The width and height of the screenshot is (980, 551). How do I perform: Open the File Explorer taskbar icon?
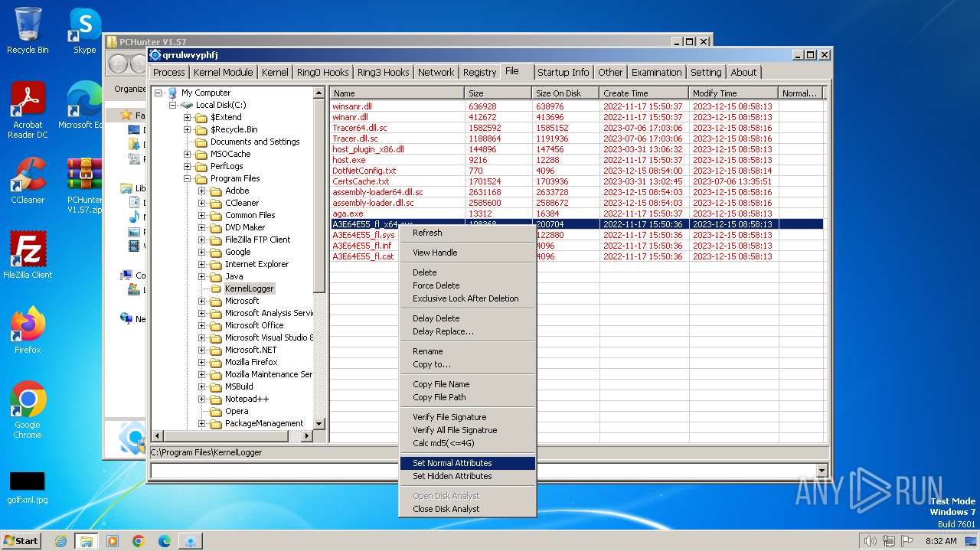tap(86, 541)
